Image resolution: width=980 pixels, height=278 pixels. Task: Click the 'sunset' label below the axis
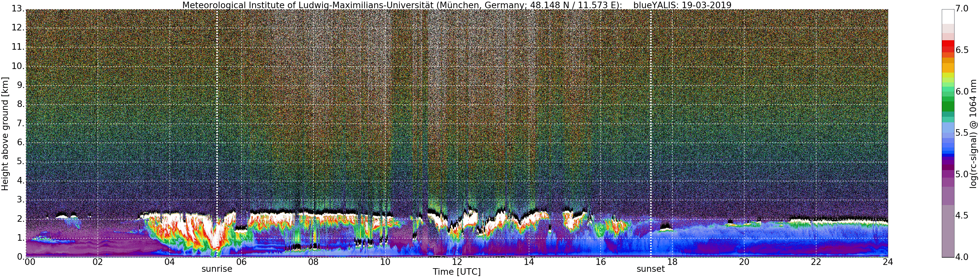pyautogui.click(x=650, y=269)
